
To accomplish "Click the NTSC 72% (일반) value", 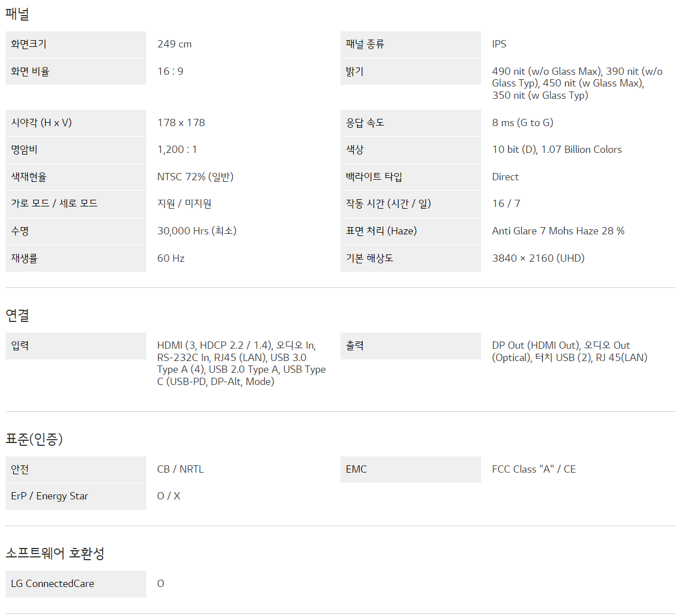I will click(195, 177).
